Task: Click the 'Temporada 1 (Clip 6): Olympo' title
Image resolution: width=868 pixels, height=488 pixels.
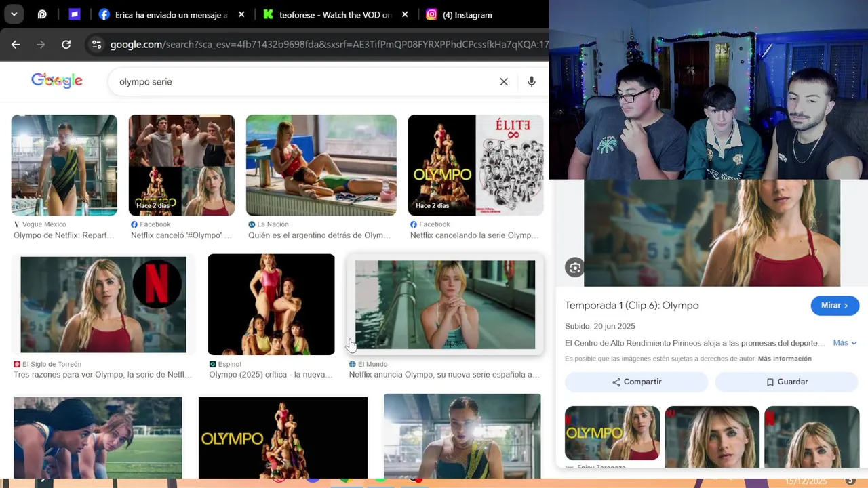Action: (632, 306)
